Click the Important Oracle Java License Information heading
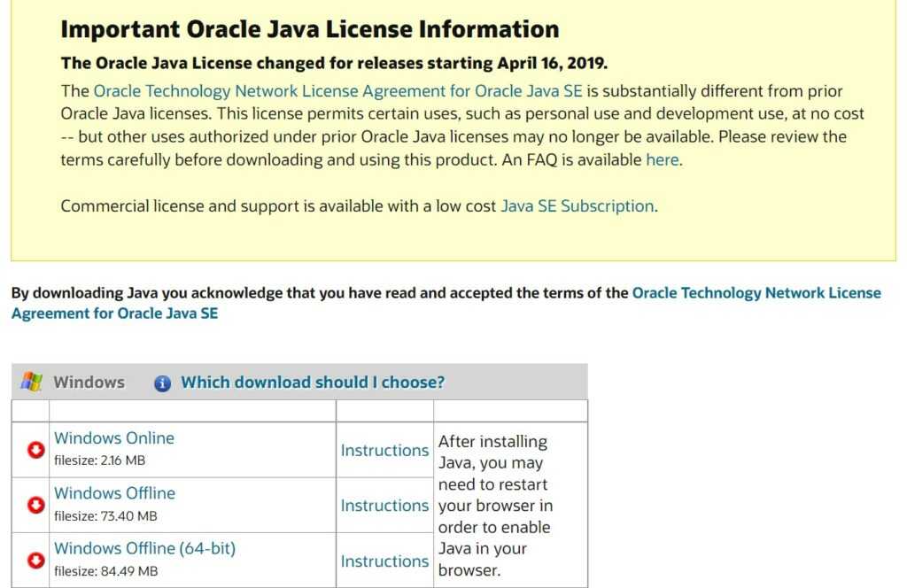This screenshot has height=588, width=907. tap(310, 29)
